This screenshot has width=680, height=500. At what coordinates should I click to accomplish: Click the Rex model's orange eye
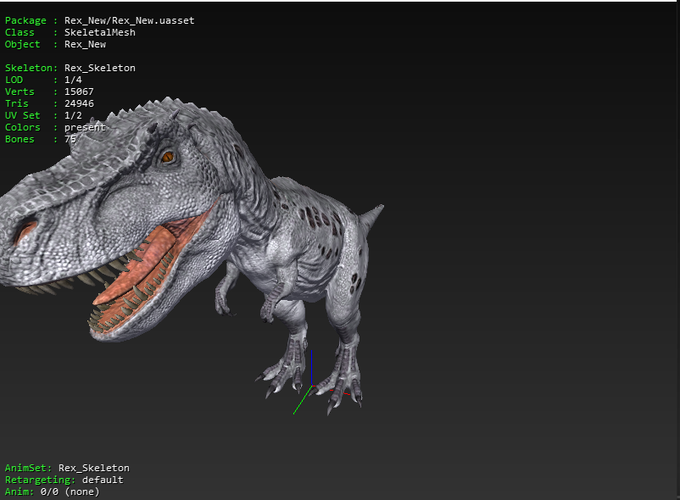coord(167,157)
